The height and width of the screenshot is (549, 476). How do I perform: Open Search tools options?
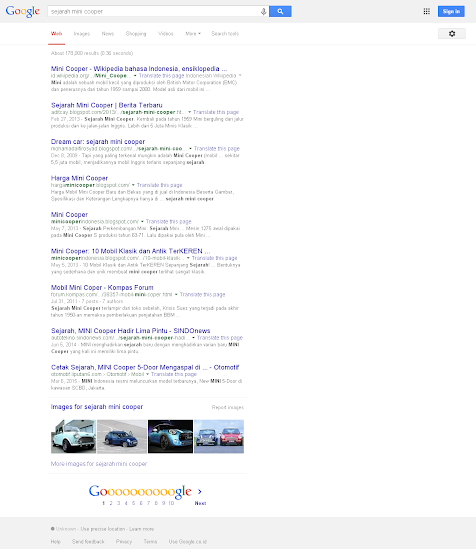pos(225,34)
